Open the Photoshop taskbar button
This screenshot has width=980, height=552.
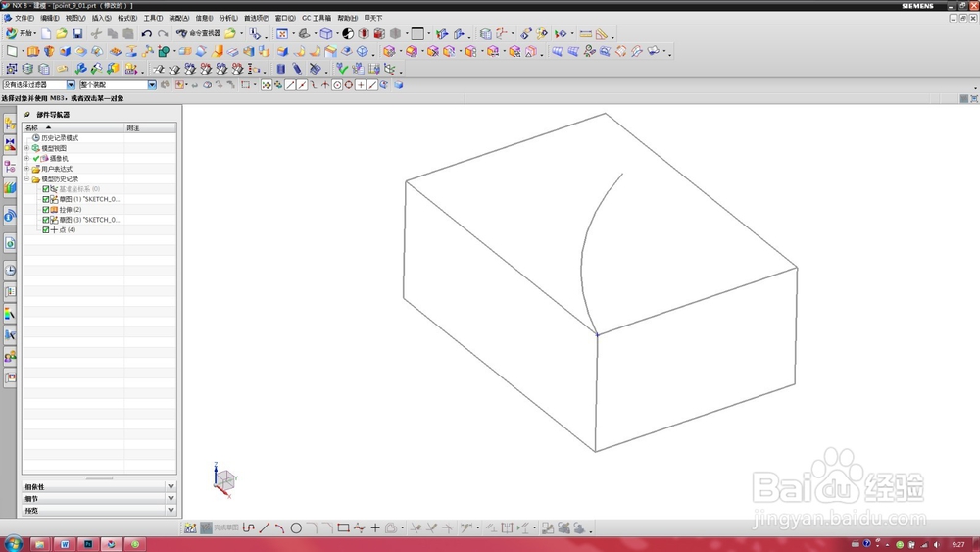[x=88, y=544]
